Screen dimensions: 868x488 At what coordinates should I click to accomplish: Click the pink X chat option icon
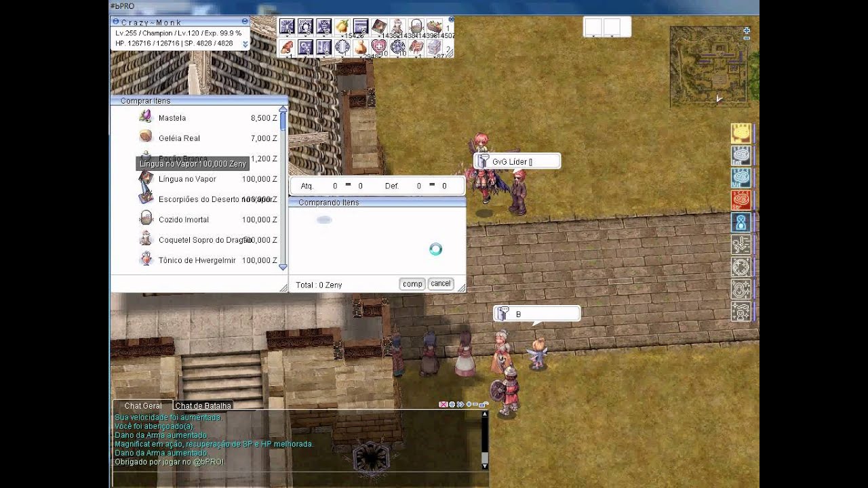point(443,405)
